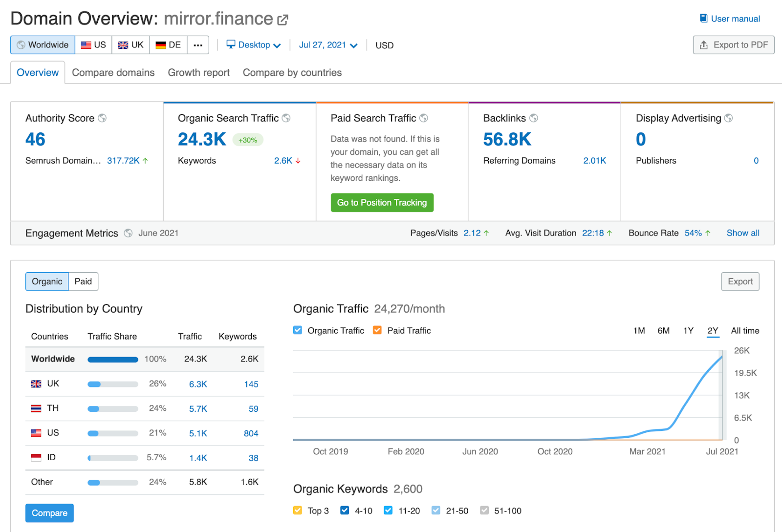Viewport: 782px width, 532px height.
Task: Open Show all engagement metrics link
Action: (x=743, y=233)
